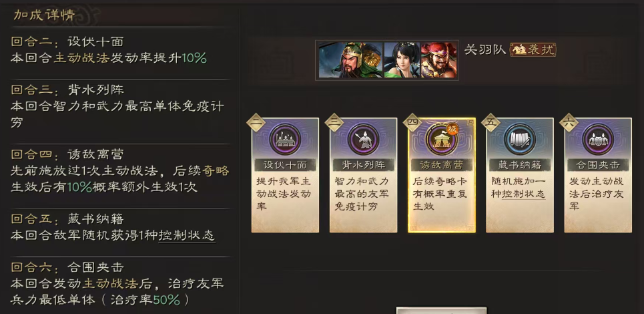
Task: Click the partially visible button at bottom
Action: 441,310
